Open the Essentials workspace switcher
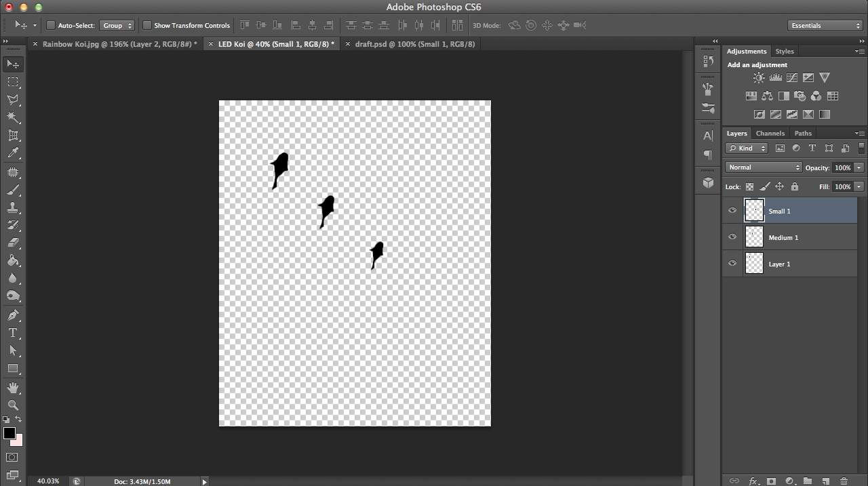This screenshot has height=486, width=868. [825, 25]
